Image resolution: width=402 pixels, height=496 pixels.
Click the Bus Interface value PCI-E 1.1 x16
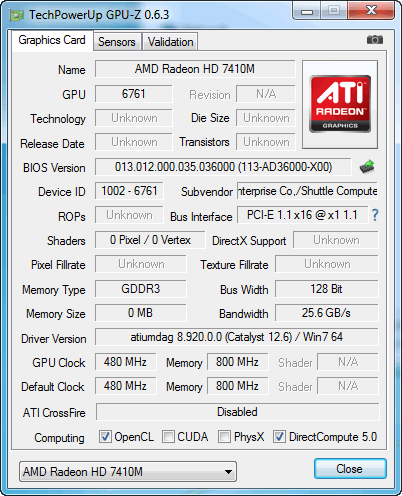[x=302, y=215]
